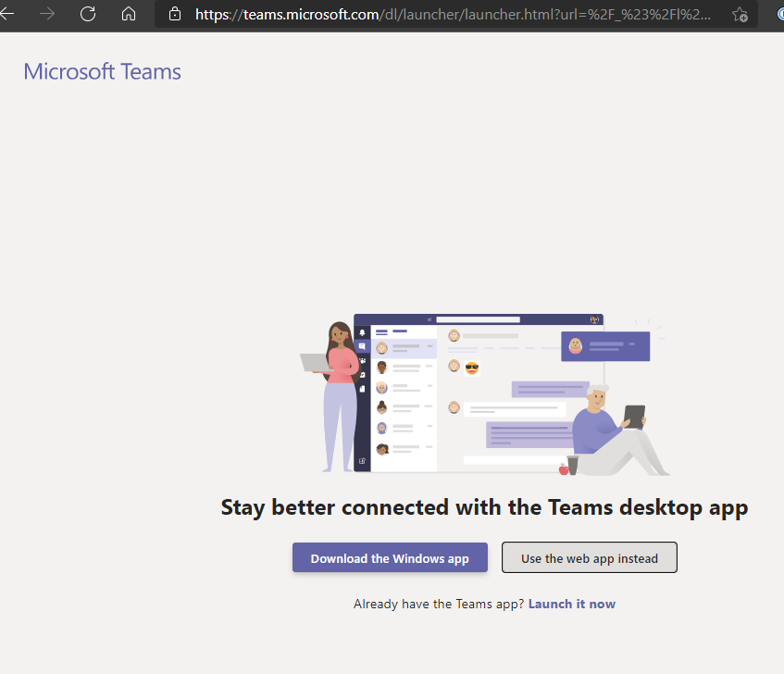The width and height of the screenshot is (784, 674).
Task: Toggle this page as a favorite
Action: click(x=740, y=15)
